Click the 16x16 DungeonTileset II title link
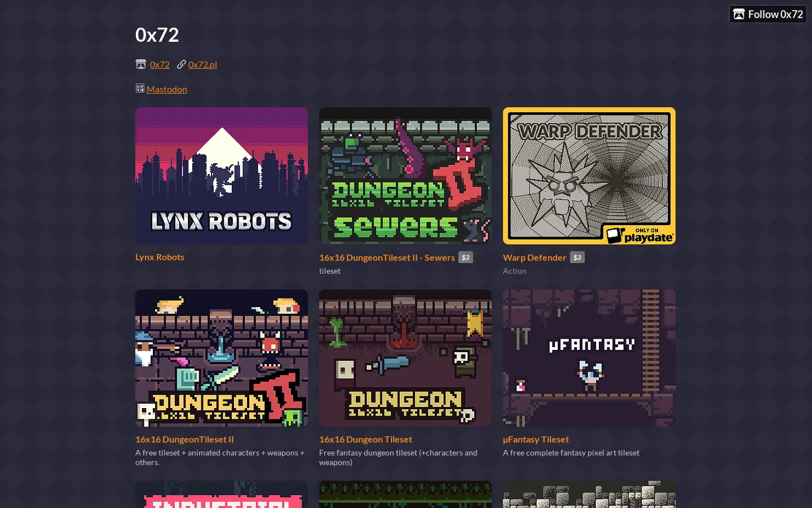Viewport: 812px width, 508px height. [184, 439]
